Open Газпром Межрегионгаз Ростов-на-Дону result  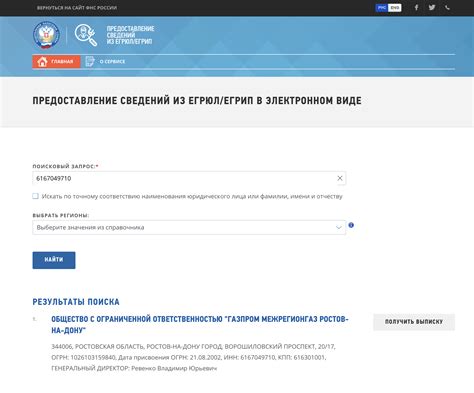pyautogui.click(x=200, y=325)
